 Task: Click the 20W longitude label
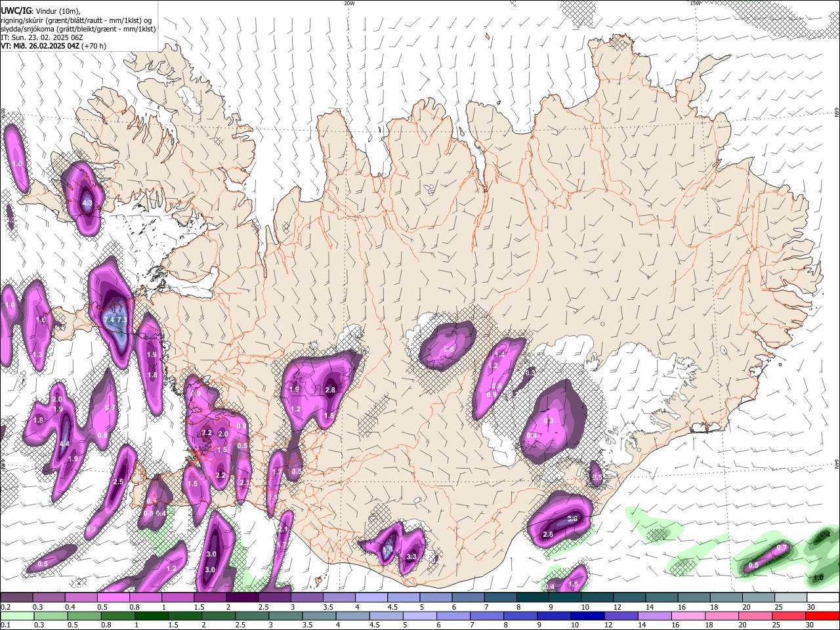pos(349,3)
